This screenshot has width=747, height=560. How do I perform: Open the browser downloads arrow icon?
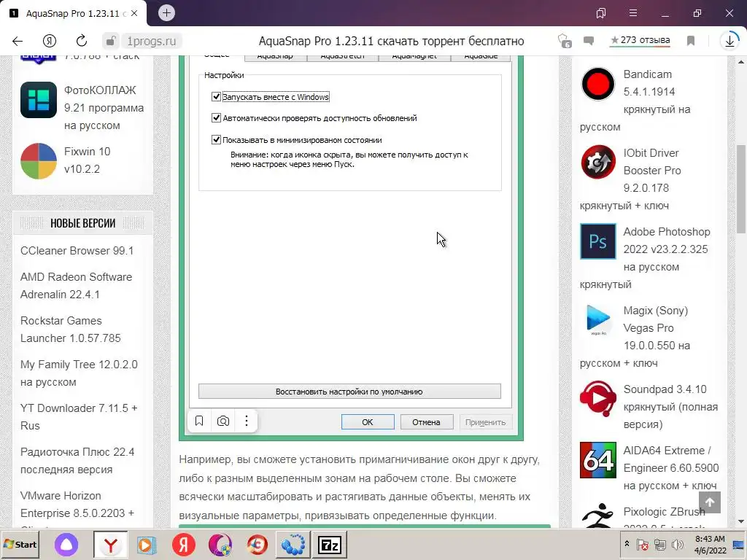tap(729, 41)
